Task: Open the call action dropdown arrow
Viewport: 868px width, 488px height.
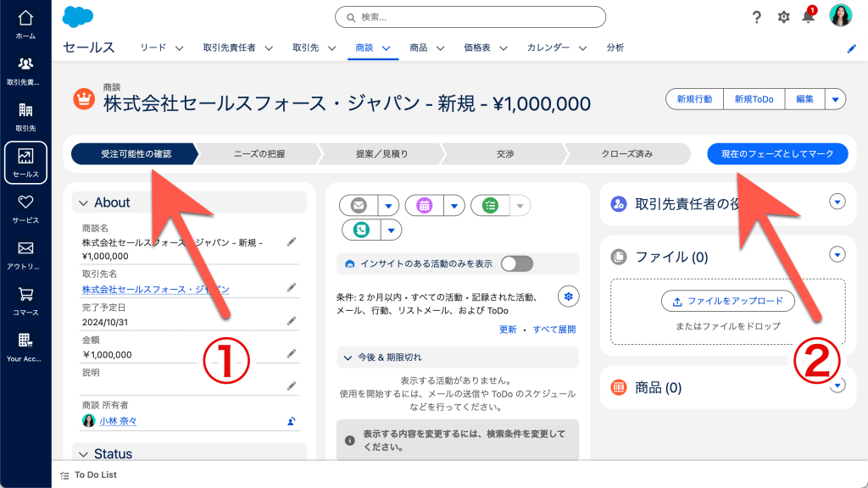Action: tap(392, 230)
